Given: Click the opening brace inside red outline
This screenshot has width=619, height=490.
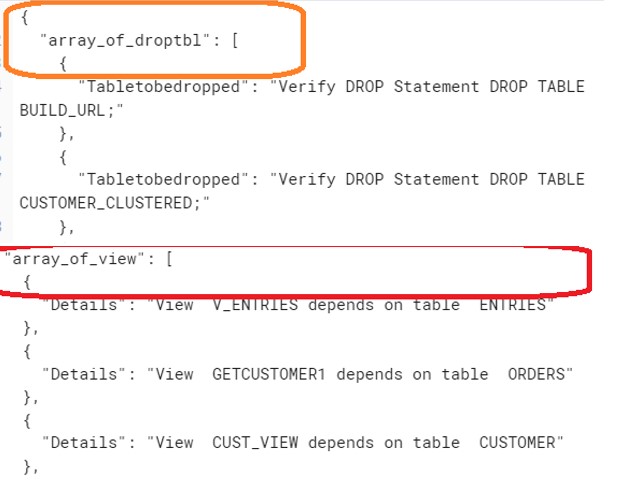Looking at the screenshot, I should click(27, 283).
